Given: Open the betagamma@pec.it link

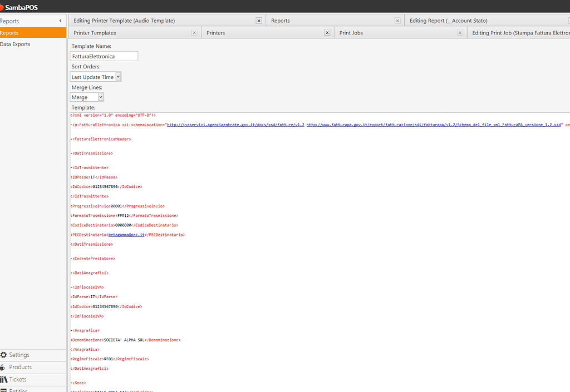Looking at the screenshot, I should (126, 235).
